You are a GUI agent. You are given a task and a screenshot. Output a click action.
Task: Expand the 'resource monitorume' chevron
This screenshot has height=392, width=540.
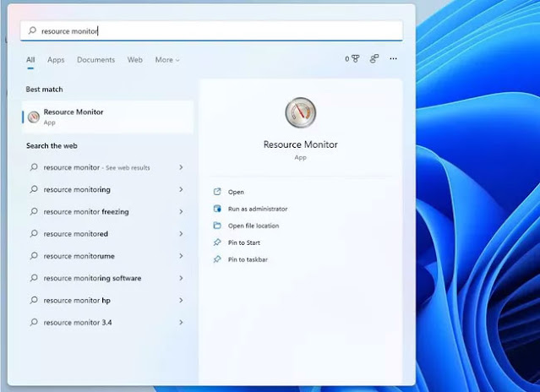tap(181, 256)
